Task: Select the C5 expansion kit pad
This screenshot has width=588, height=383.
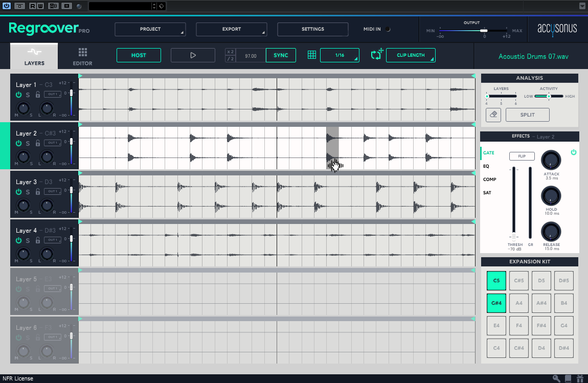Action: (x=496, y=281)
